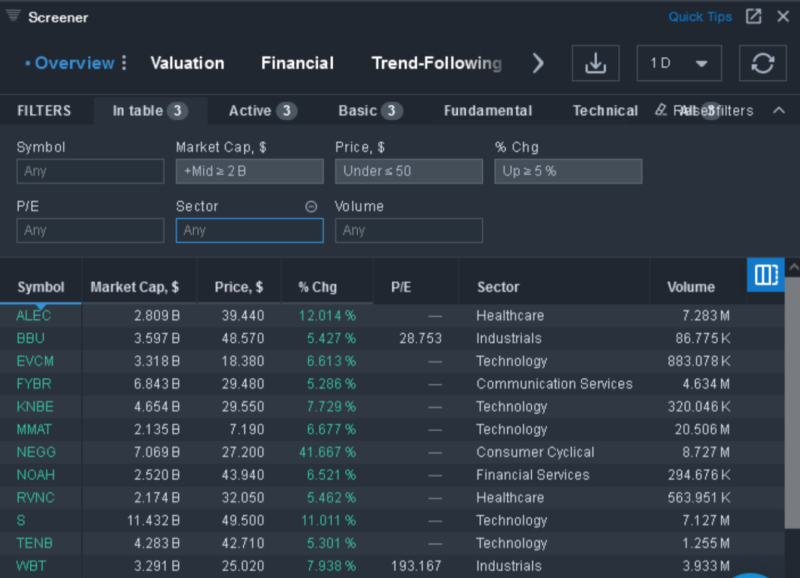Sort by the Market Cap column header
The width and height of the screenshot is (800, 578).
coord(135,287)
